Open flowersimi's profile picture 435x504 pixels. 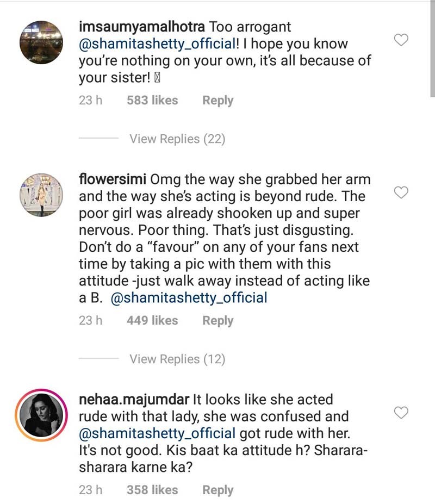pos(41,195)
